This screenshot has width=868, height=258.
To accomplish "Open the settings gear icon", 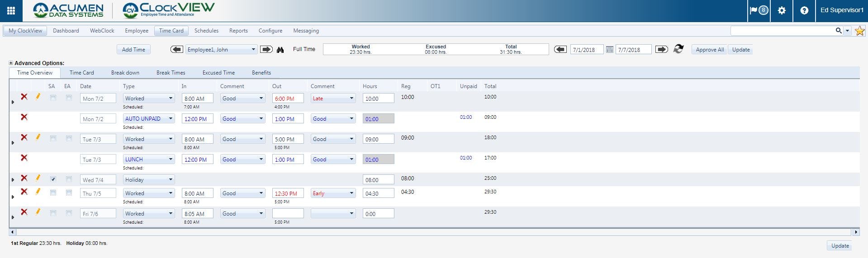I will tap(782, 10).
